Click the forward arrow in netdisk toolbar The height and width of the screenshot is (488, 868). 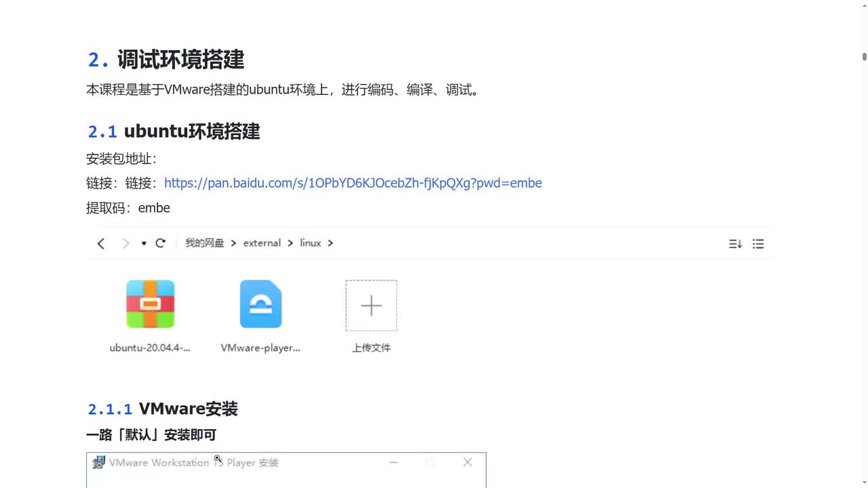(x=125, y=243)
